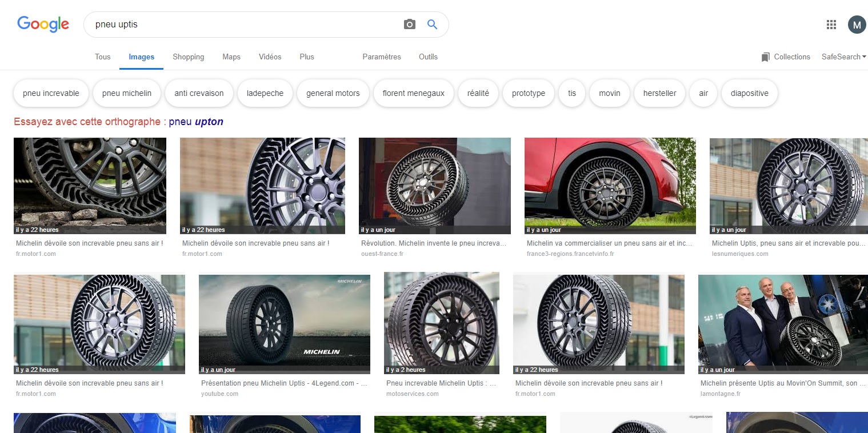Open the motoservices.com tire thumbnail
Screen dimensions: 868x433
click(x=442, y=323)
